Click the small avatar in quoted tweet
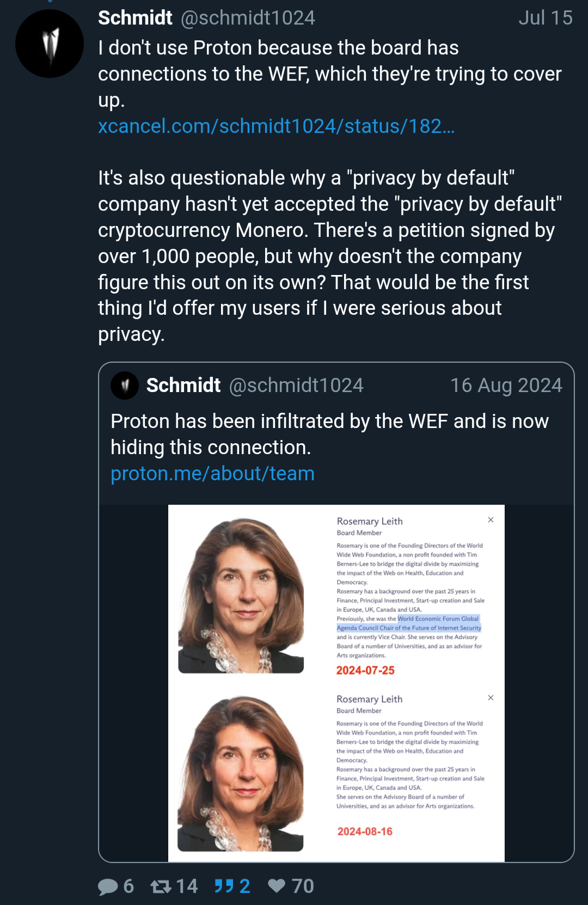 [125, 386]
